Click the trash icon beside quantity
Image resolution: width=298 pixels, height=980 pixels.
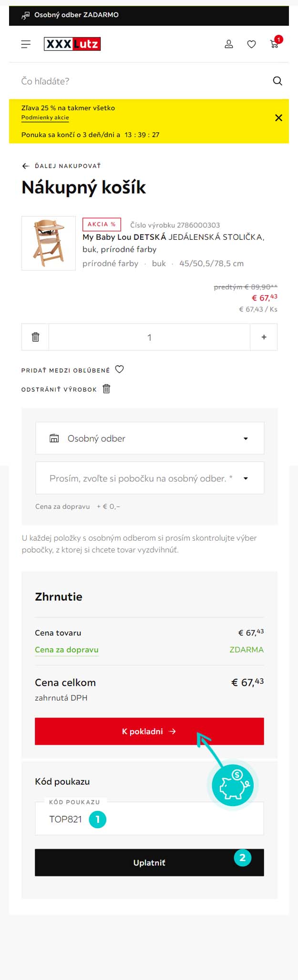[35, 337]
